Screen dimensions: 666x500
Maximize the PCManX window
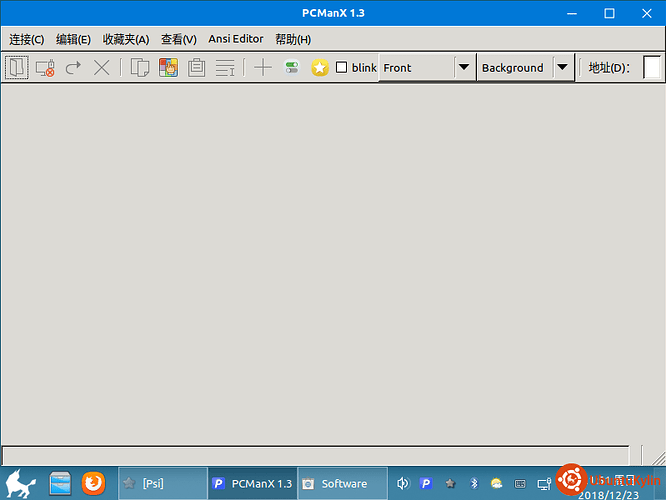[609, 14]
